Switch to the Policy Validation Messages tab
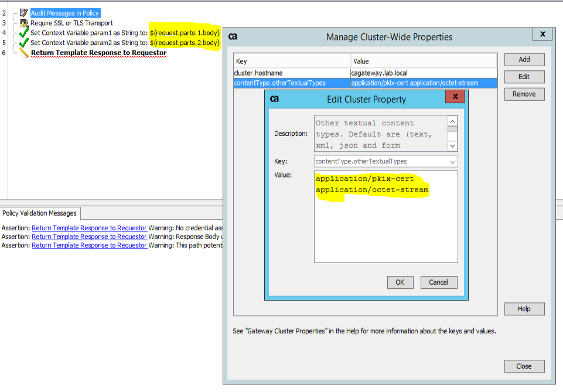563x392 pixels. 39,213
